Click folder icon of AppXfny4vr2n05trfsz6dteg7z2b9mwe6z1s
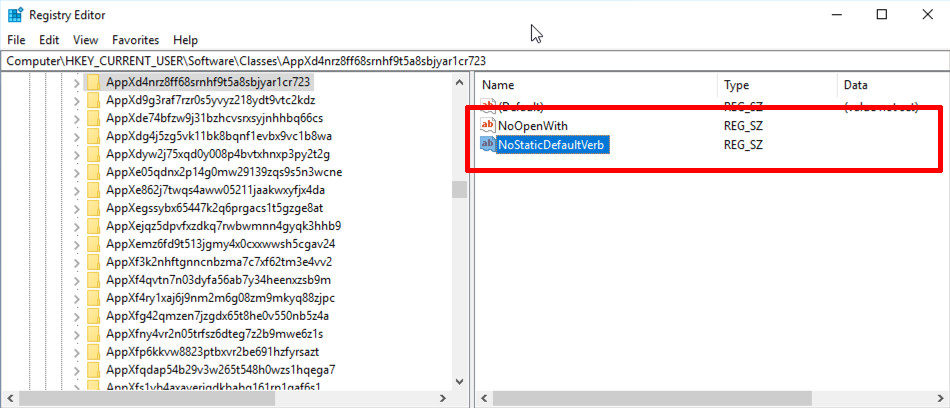 pos(93,334)
